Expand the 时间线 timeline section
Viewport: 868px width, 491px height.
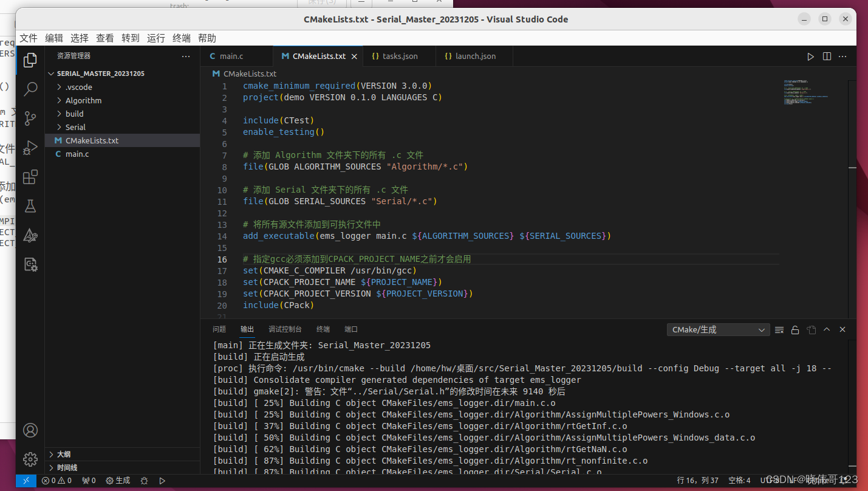point(123,467)
